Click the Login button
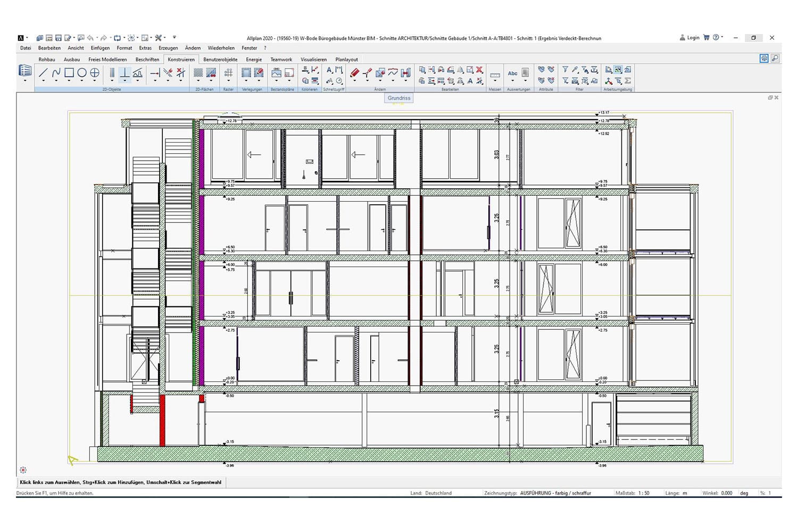The width and height of the screenshot is (798, 532). tap(689, 38)
